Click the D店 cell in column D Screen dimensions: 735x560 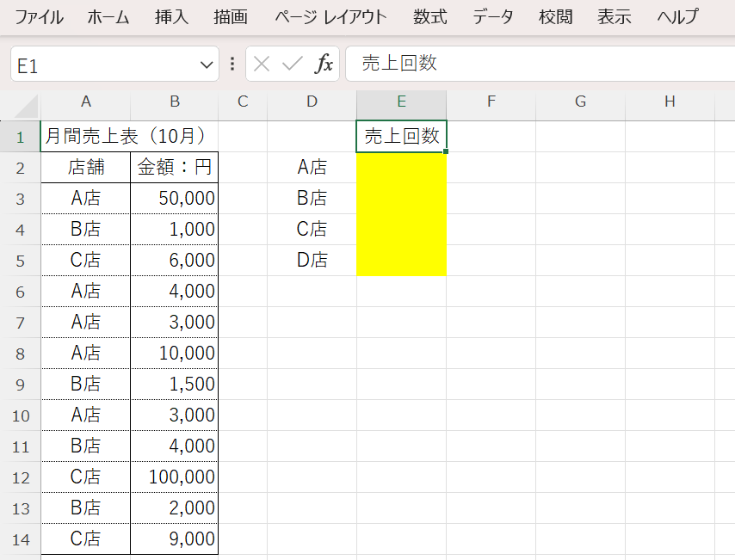click(x=312, y=261)
